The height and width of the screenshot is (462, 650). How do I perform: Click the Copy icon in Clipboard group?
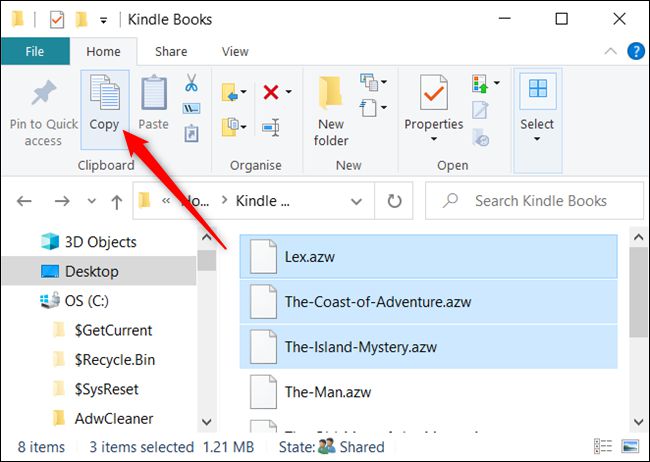pos(104,92)
